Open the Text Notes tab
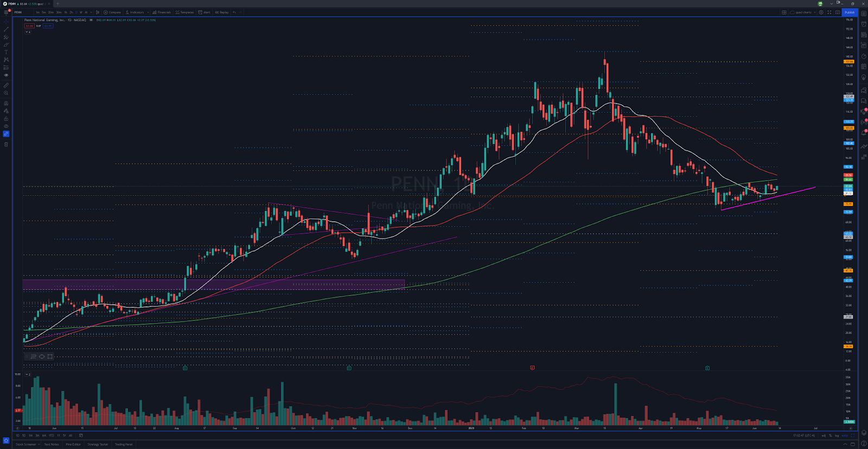 (52, 444)
